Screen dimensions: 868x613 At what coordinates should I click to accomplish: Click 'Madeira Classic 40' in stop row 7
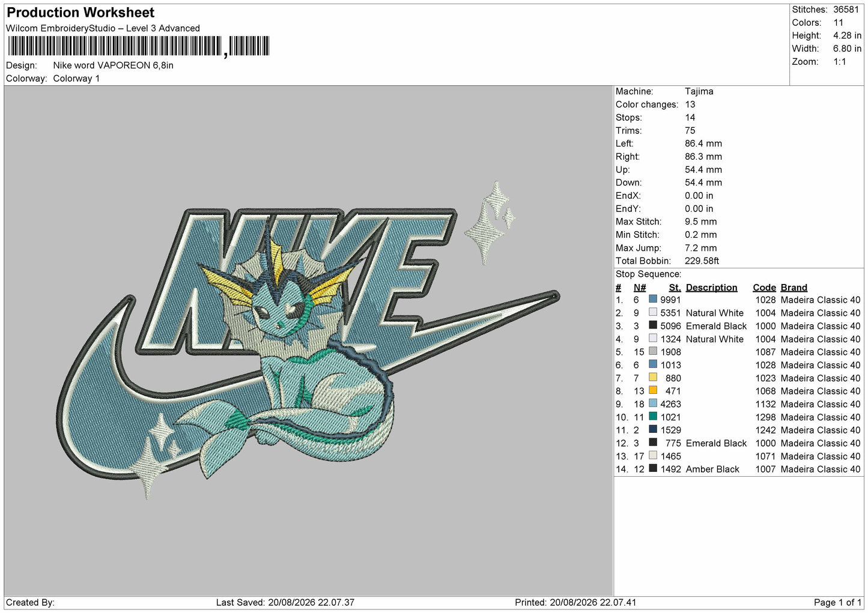tap(821, 378)
